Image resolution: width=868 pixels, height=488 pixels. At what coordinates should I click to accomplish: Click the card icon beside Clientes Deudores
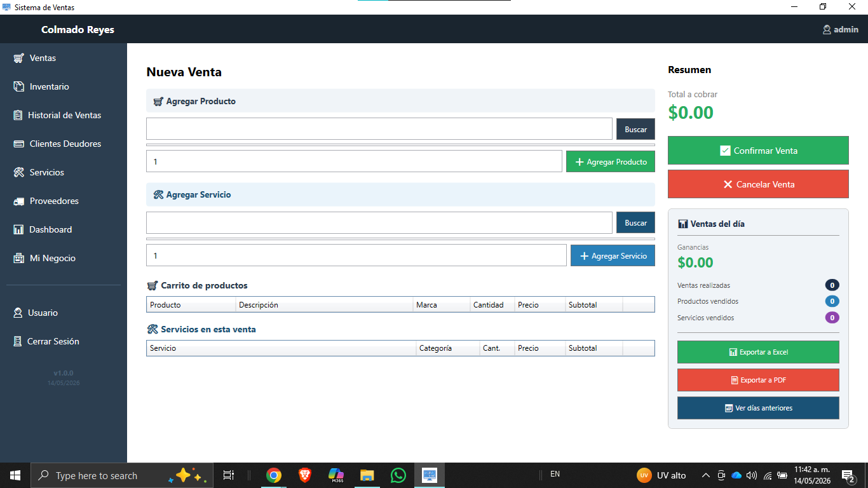(x=19, y=144)
